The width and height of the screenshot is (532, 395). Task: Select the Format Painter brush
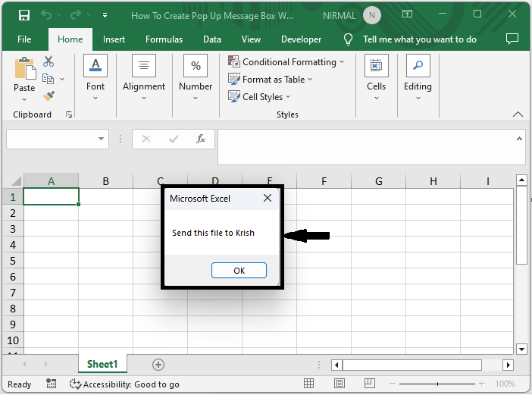point(49,96)
